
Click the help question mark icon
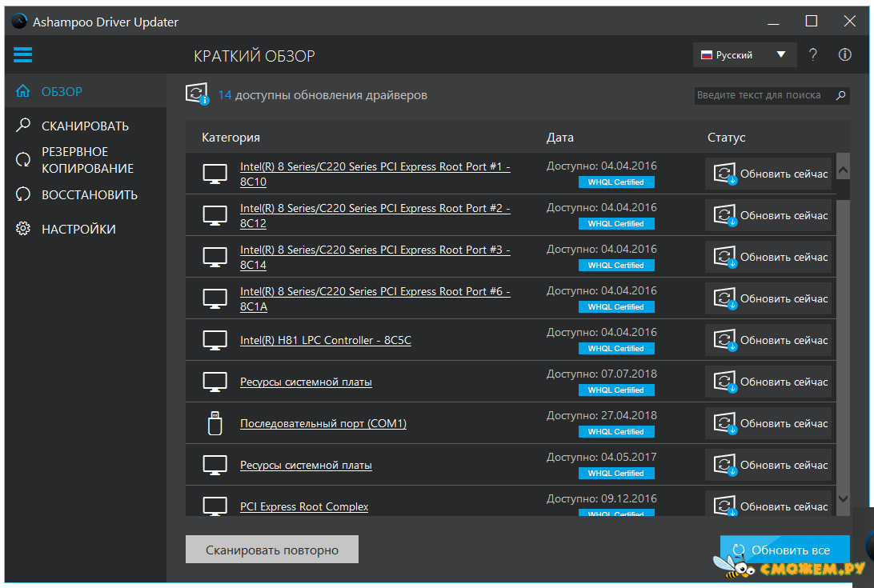coord(812,54)
